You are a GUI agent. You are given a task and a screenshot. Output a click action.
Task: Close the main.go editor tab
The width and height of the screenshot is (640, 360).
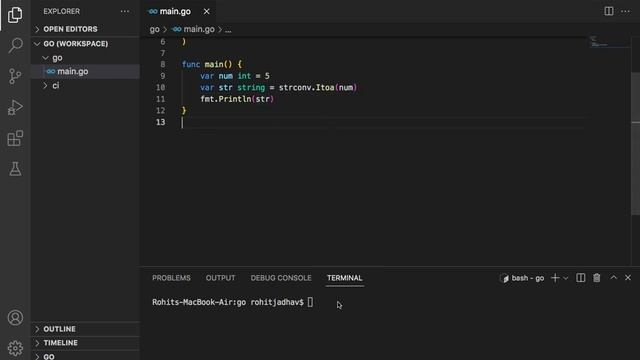tap(207, 11)
